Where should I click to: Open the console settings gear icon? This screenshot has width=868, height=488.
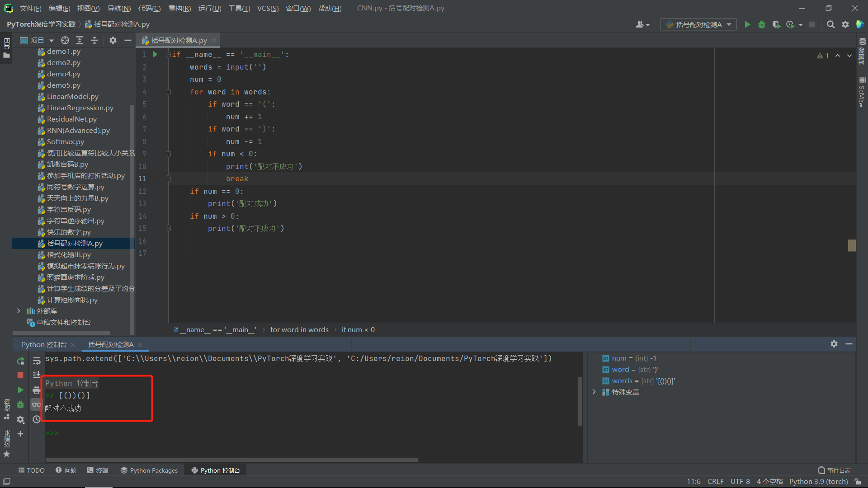tap(20, 420)
